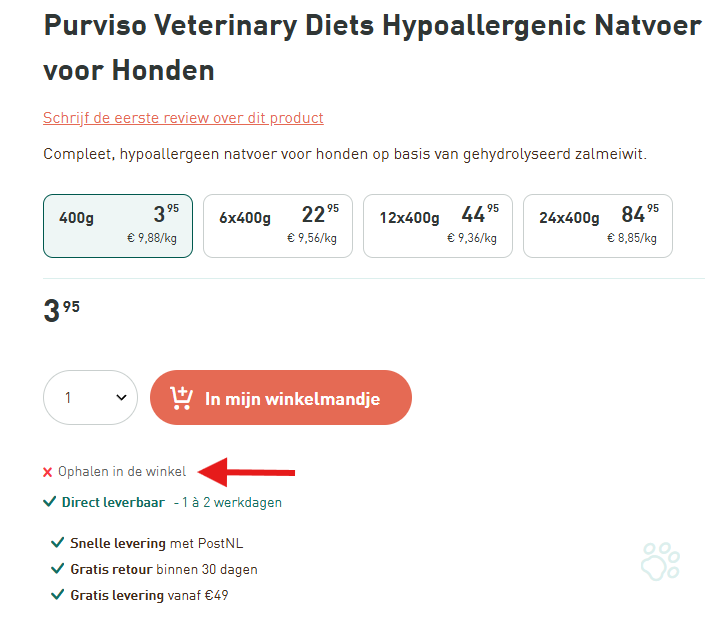719x630 pixels.
Task: Open the quantity dropdown showing 1
Action: [90, 398]
